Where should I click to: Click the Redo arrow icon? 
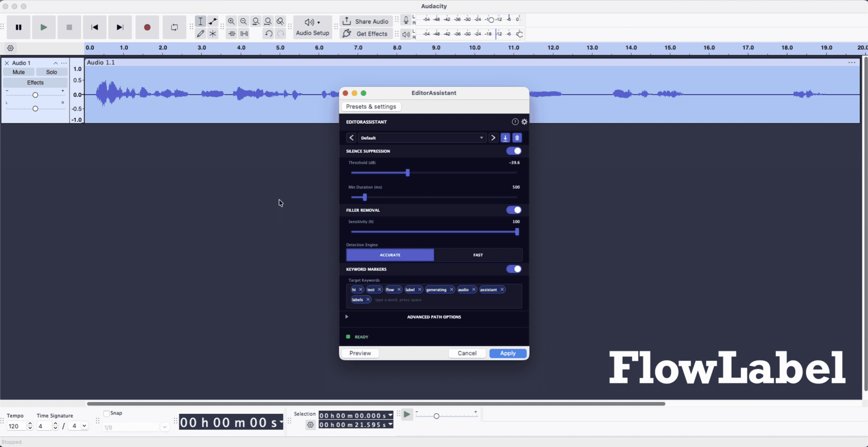pyautogui.click(x=280, y=33)
